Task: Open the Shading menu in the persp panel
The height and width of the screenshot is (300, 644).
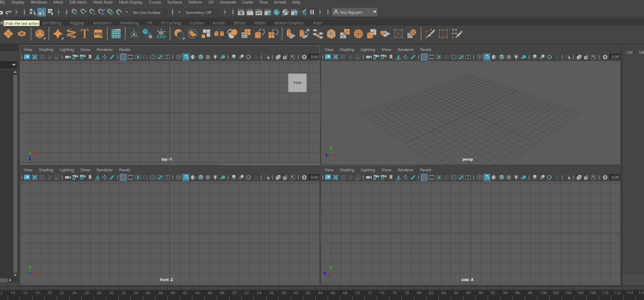Action: (347, 49)
